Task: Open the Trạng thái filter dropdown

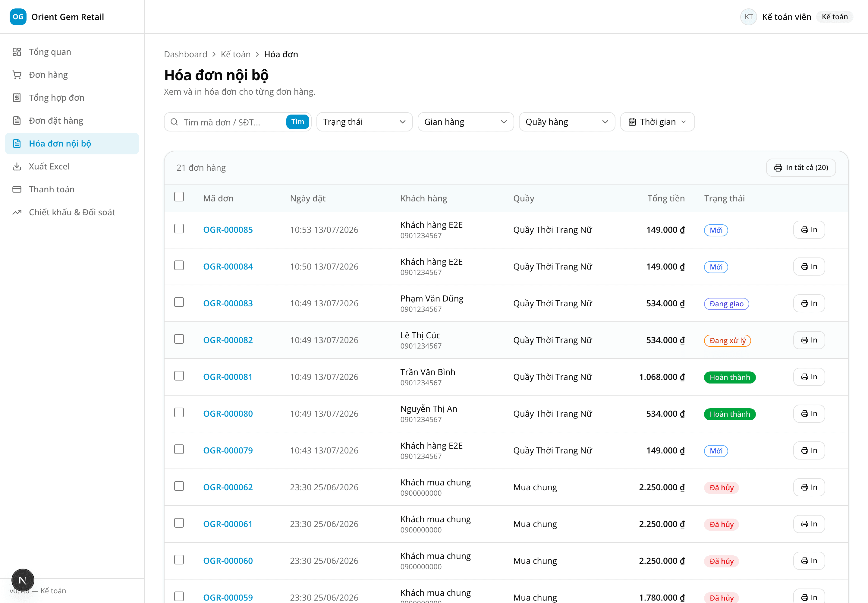Action: coord(364,122)
